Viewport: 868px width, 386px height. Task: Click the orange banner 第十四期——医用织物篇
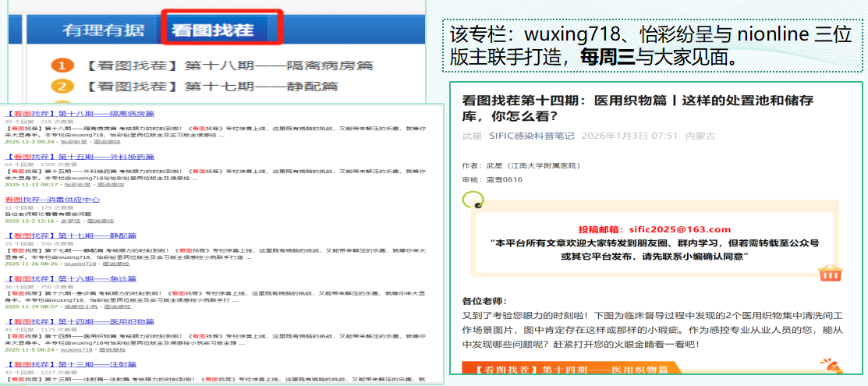[x=573, y=368]
